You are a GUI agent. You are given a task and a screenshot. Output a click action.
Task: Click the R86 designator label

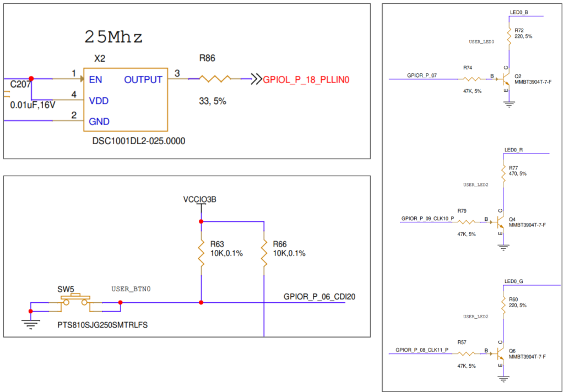(x=207, y=58)
